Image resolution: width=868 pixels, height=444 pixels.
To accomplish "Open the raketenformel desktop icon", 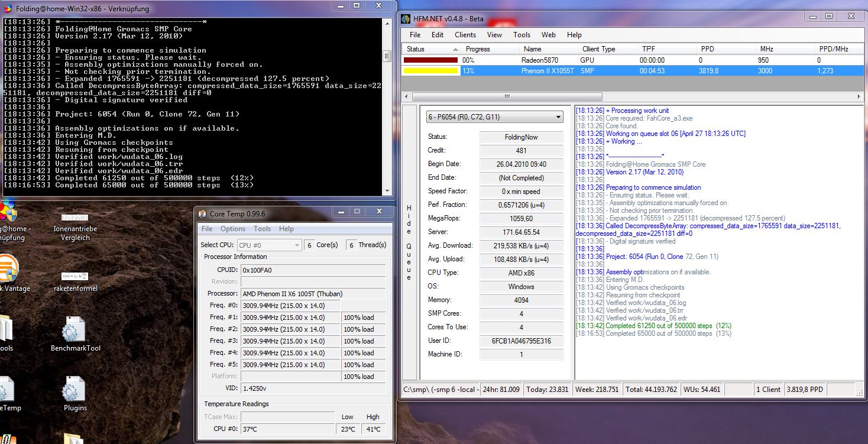I will (75, 280).
